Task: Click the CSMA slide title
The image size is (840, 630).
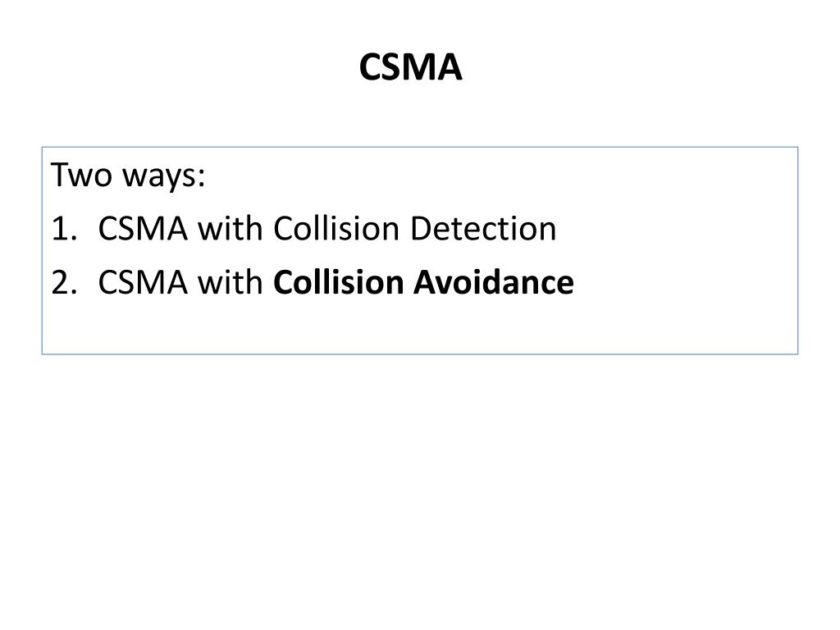Action: click(x=410, y=67)
